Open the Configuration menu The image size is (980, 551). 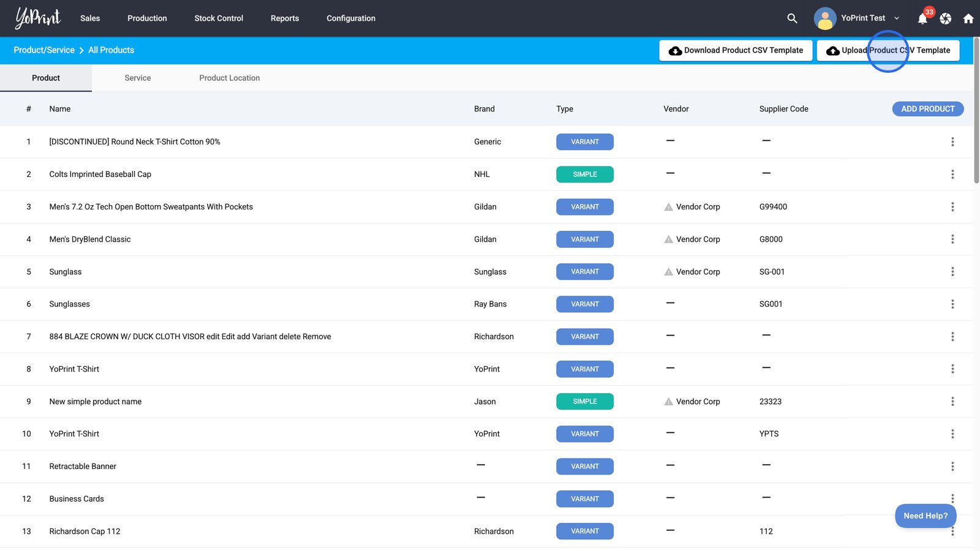351,18
